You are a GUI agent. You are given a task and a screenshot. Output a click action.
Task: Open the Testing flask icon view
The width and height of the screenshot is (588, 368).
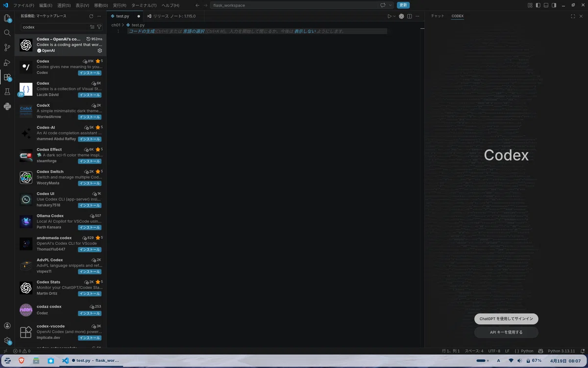pyautogui.click(x=7, y=92)
